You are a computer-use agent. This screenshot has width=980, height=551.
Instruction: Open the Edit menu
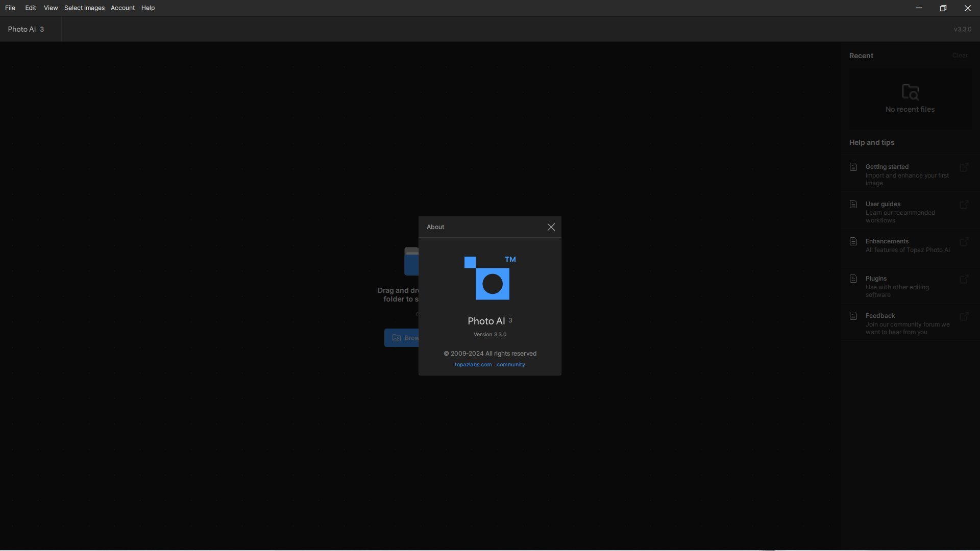coord(31,8)
